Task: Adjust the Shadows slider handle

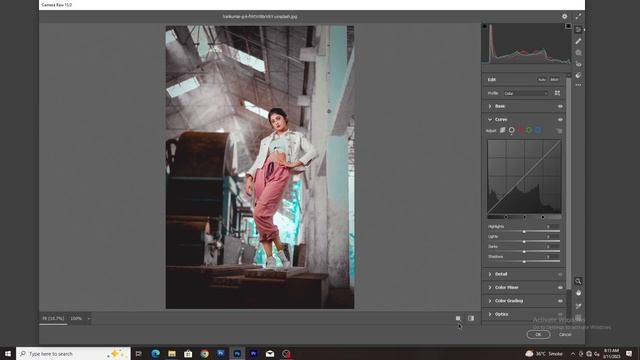Action: tap(524, 262)
